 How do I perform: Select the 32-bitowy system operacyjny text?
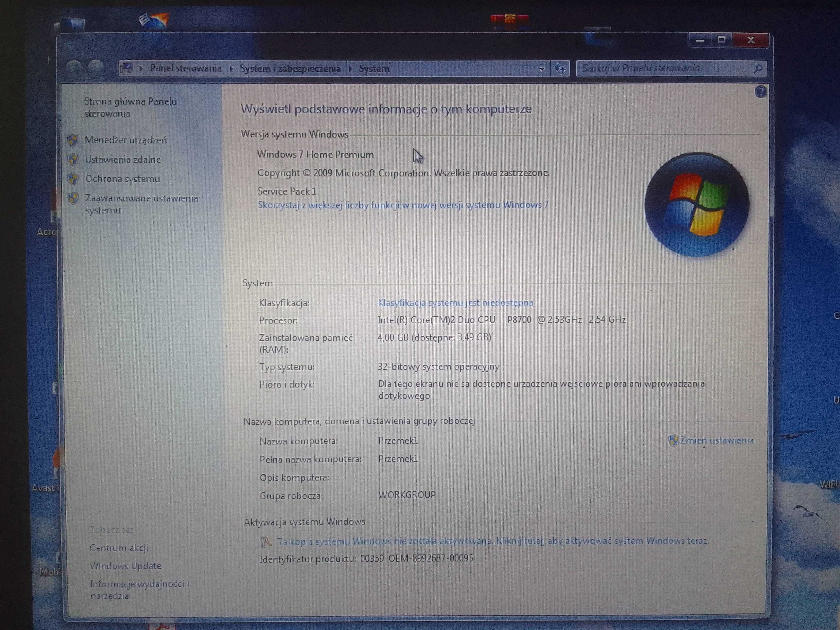pyautogui.click(x=439, y=366)
